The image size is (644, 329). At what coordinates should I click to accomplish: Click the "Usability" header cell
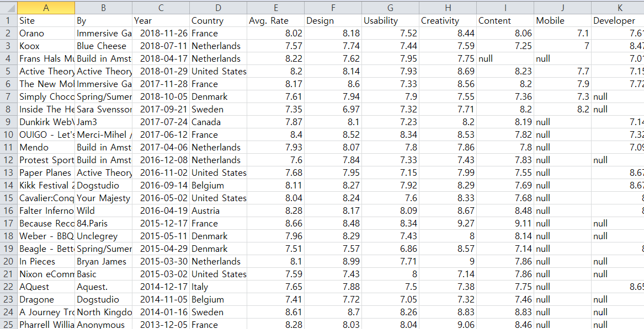tap(390, 20)
